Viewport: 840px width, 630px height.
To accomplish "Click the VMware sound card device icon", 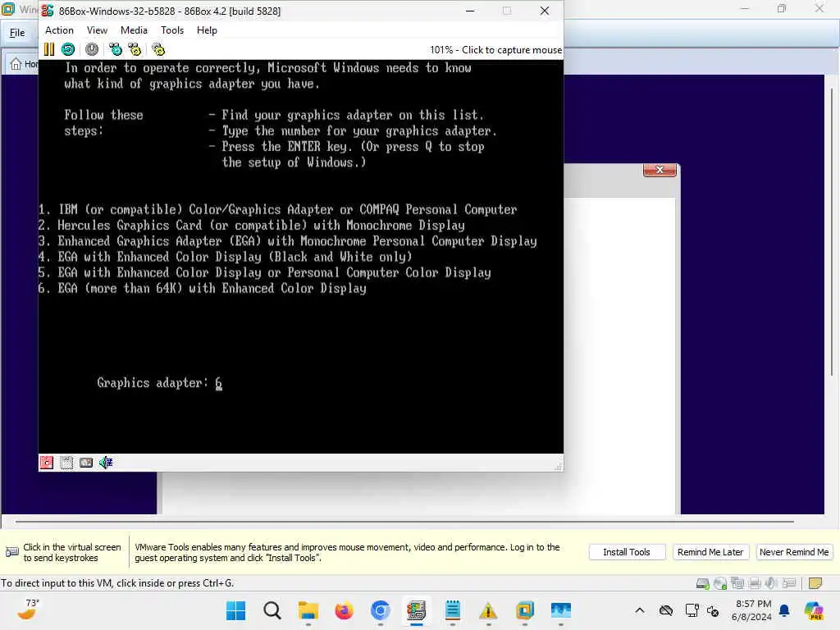I will click(x=771, y=583).
